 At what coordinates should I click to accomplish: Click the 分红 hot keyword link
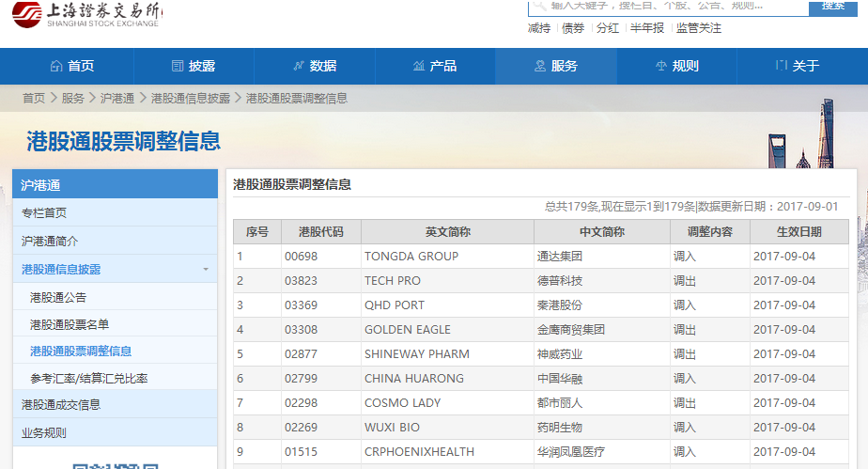click(x=607, y=28)
